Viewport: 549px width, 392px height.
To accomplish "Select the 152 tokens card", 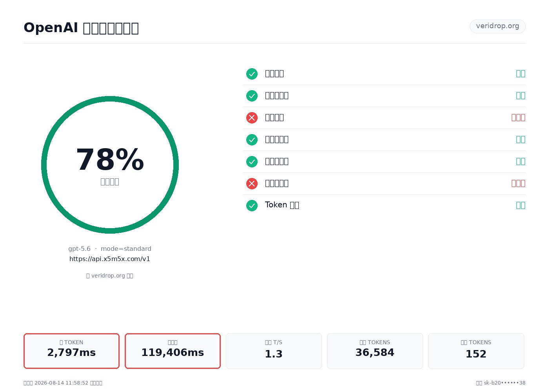I will (x=476, y=351).
